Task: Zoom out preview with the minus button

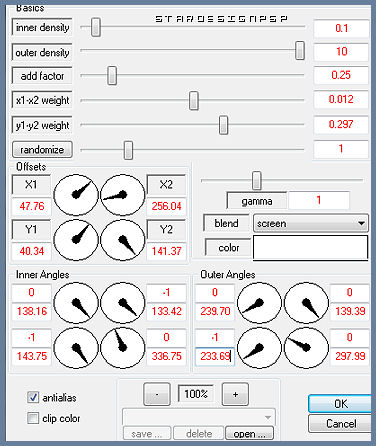Action: pos(157,394)
